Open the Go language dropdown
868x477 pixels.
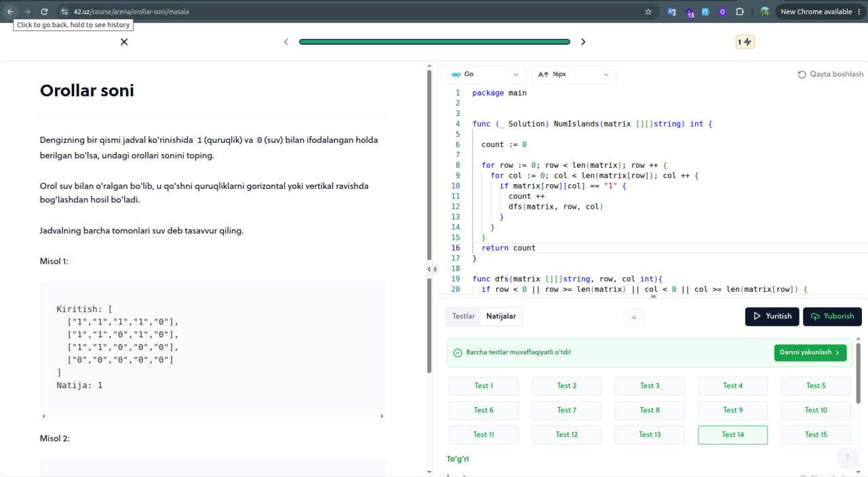[x=484, y=75]
